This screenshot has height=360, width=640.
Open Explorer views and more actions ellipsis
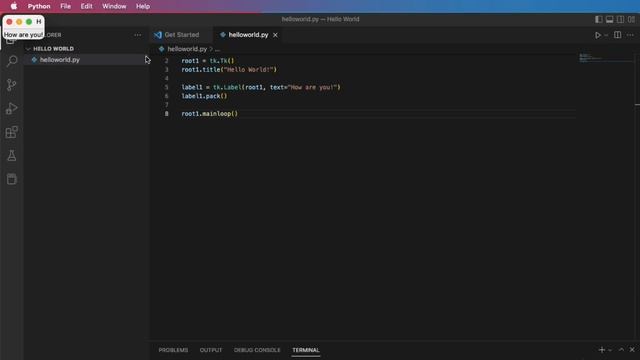pos(138,35)
